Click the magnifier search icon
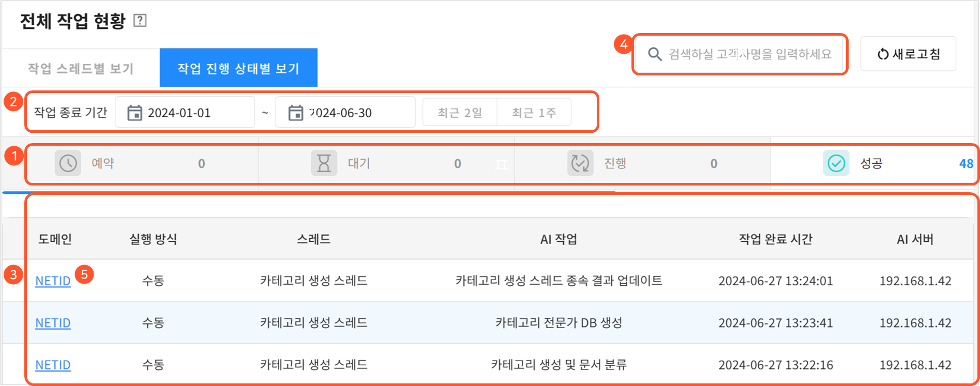Viewport: 980px width, 386px height. [655, 54]
